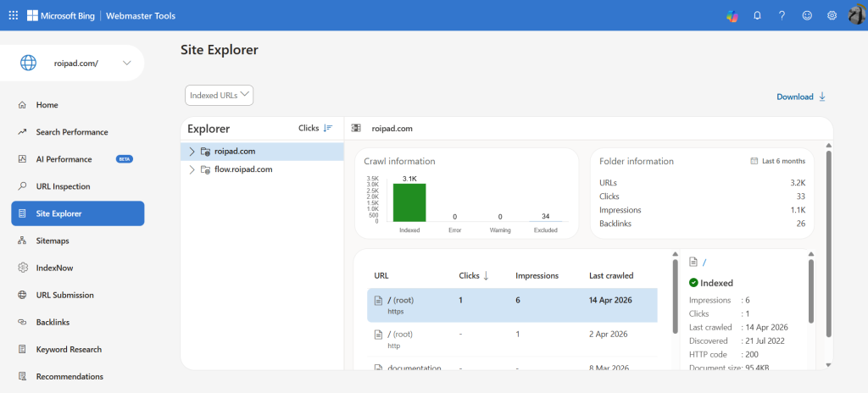Click the Microsoft Bing logo
The image size is (868, 393).
(x=61, y=15)
